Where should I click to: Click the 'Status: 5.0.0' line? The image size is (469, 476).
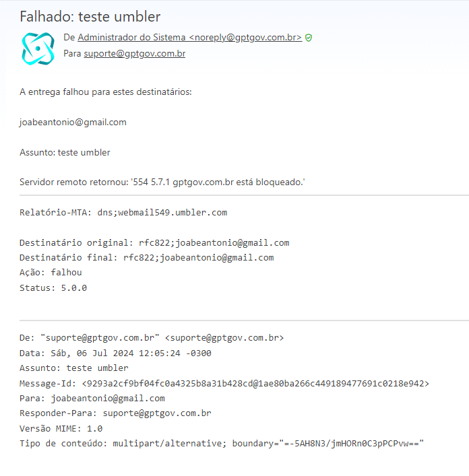[53, 287]
